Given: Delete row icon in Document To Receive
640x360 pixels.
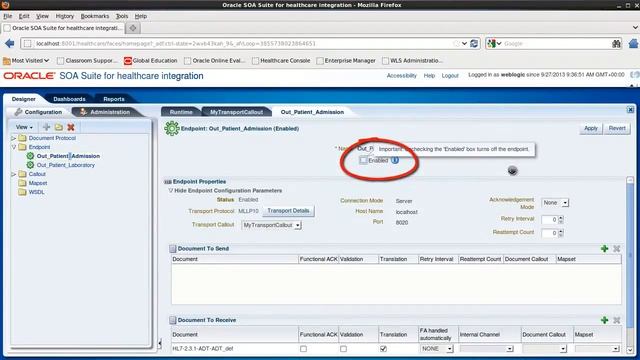Looking at the screenshot, I should click(617, 320).
